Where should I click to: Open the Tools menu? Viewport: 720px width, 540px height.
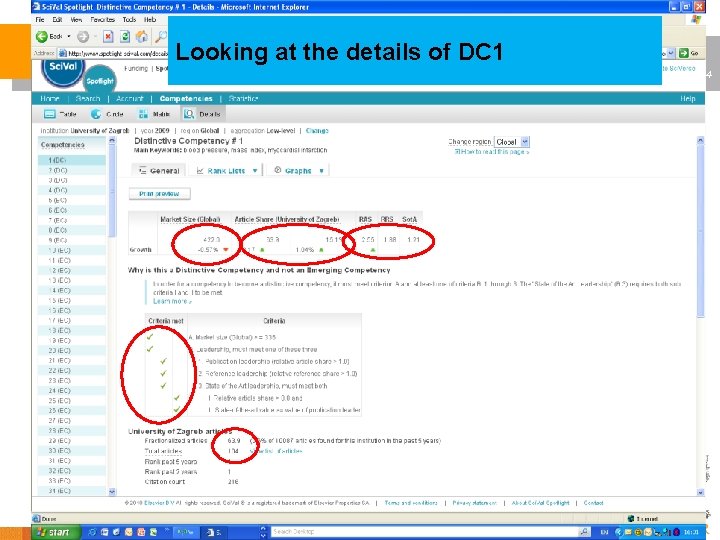(129, 20)
